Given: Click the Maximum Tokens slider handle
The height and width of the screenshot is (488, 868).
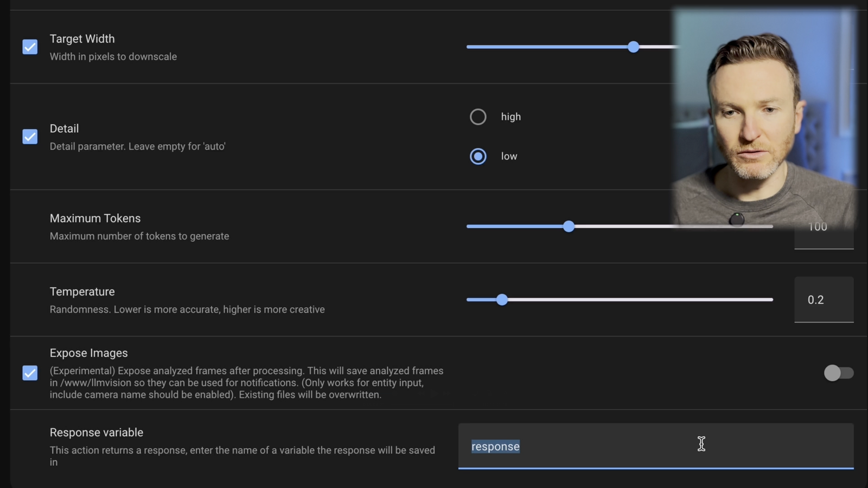Looking at the screenshot, I should click(569, 226).
